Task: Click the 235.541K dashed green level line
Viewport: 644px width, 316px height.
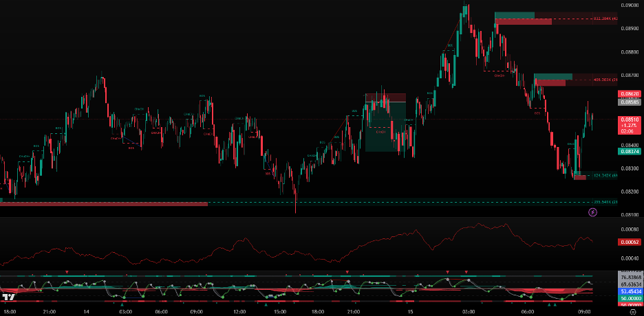Action: click(413, 203)
